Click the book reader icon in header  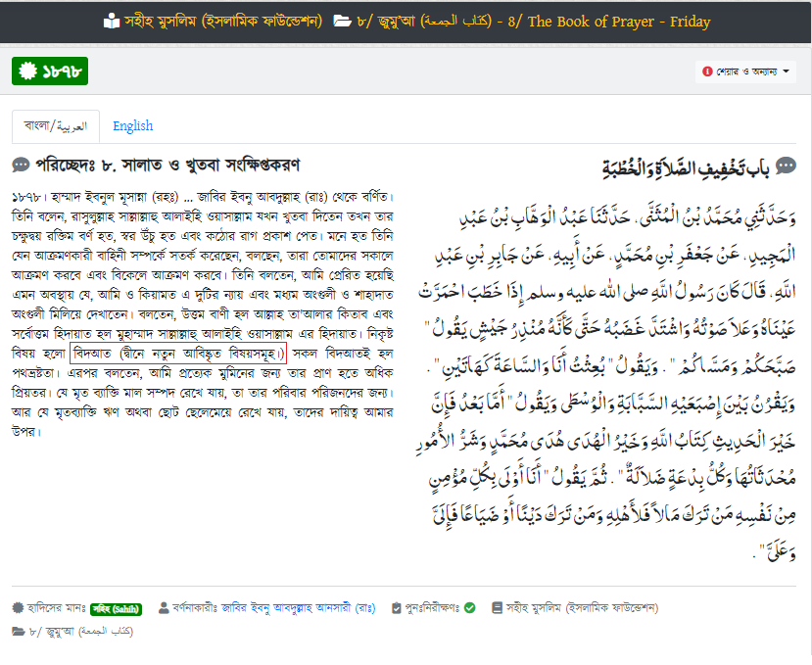tap(112, 22)
